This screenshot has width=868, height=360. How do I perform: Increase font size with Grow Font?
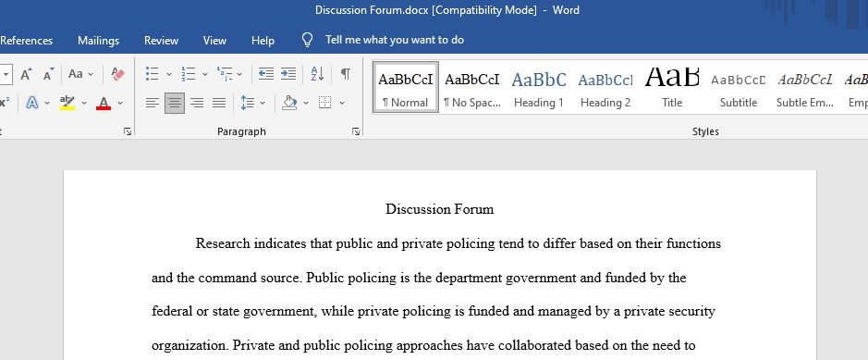tap(26, 74)
